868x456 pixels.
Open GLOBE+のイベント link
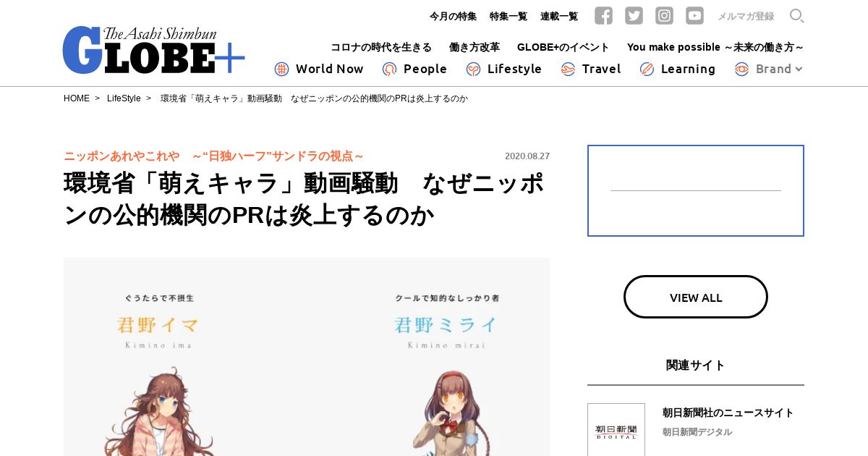click(563, 47)
